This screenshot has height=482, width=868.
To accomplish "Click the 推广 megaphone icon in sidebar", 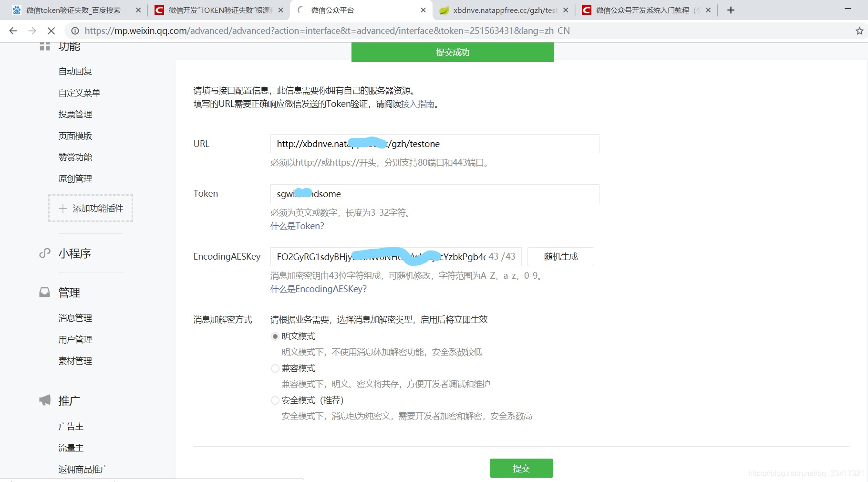I will point(45,400).
